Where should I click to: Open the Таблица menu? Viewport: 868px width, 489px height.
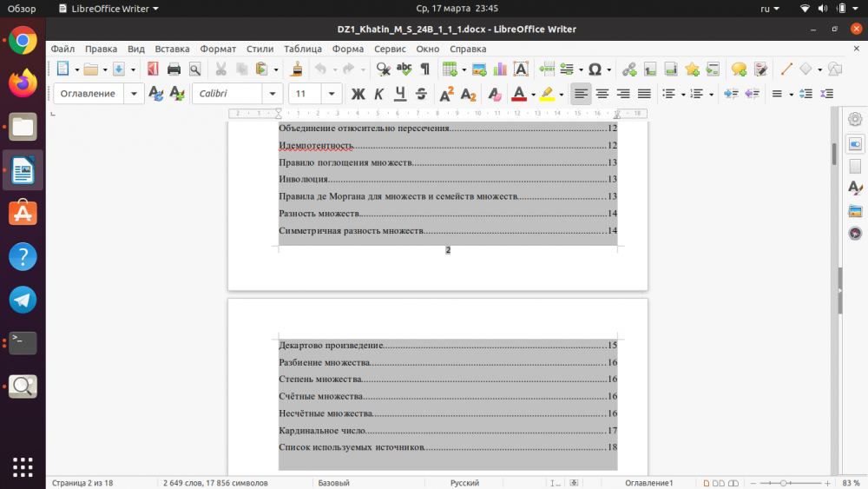[x=302, y=49]
